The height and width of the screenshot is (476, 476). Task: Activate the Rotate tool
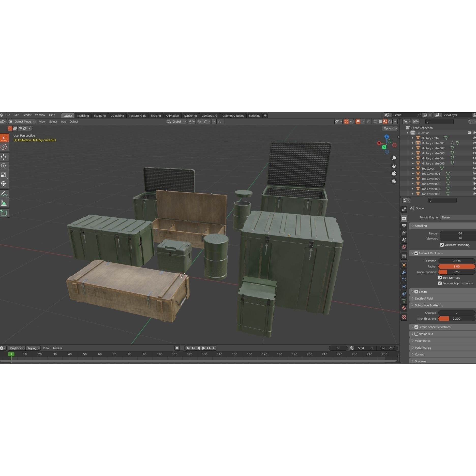pyautogui.click(x=4, y=166)
